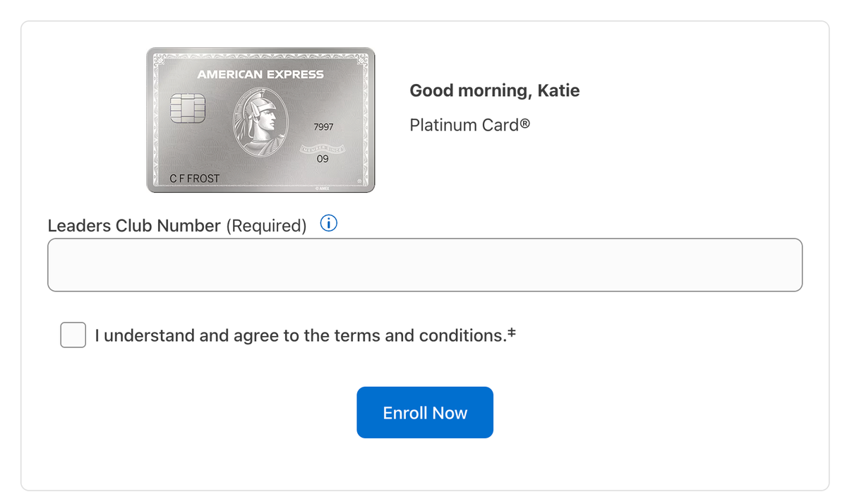
Task: Click the C F FROST cardholder name
Action: pyautogui.click(x=195, y=179)
